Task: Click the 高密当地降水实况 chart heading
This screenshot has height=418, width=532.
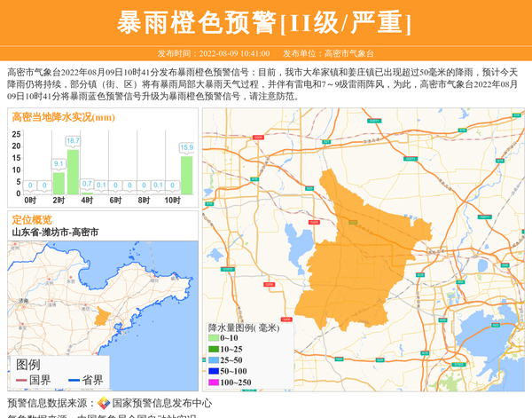Action: pos(63,117)
